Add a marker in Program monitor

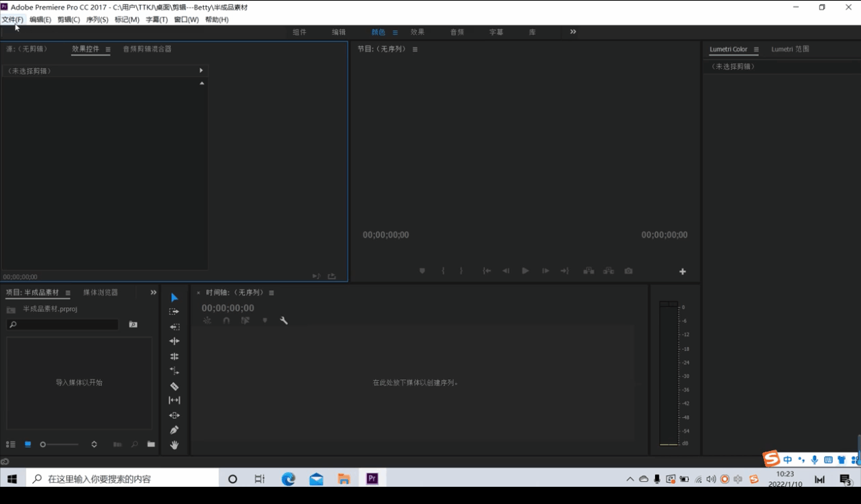coord(422,271)
